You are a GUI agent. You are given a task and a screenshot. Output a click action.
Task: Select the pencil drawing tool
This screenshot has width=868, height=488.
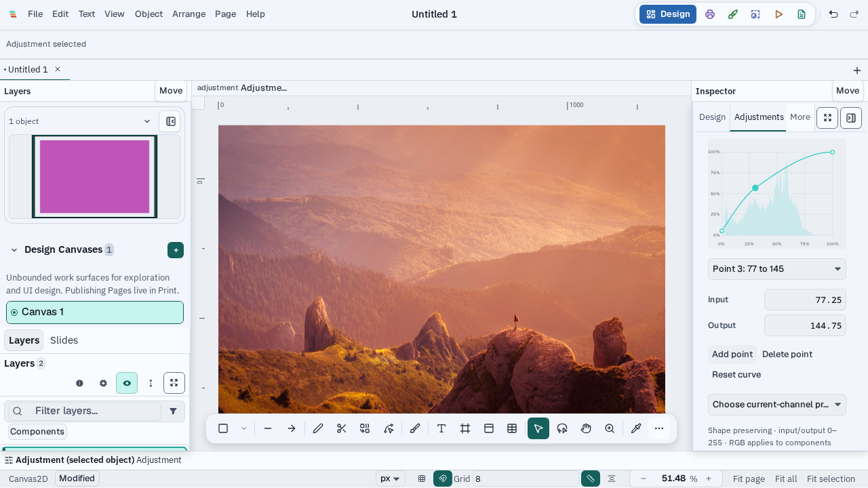(x=318, y=428)
